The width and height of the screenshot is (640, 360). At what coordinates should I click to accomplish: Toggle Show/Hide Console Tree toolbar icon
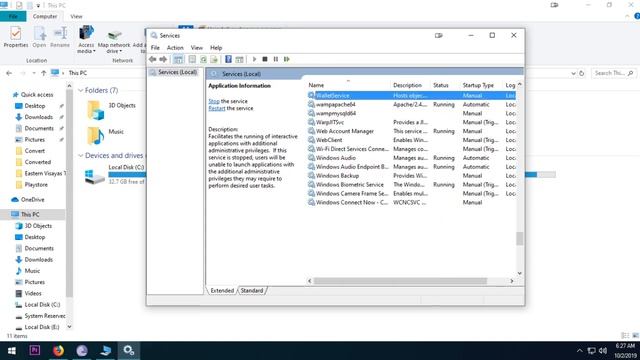coord(178,60)
